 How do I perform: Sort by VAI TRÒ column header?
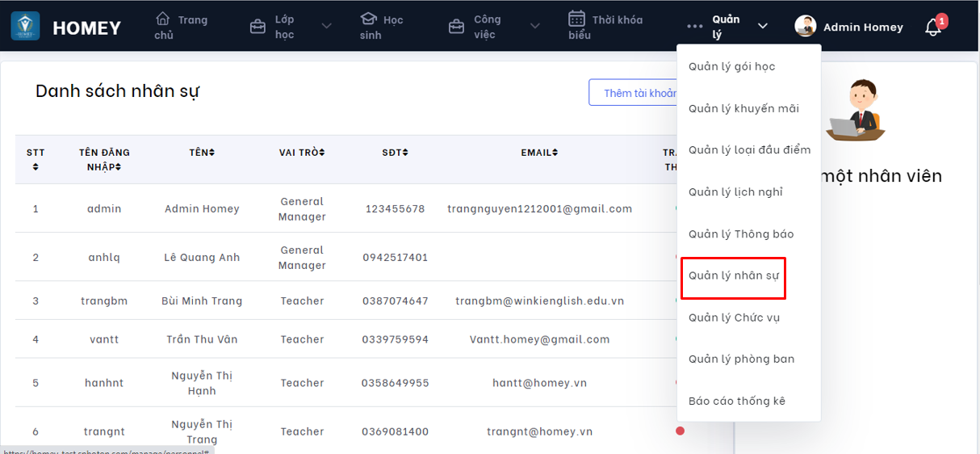pyautogui.click(x=302, y=153)
